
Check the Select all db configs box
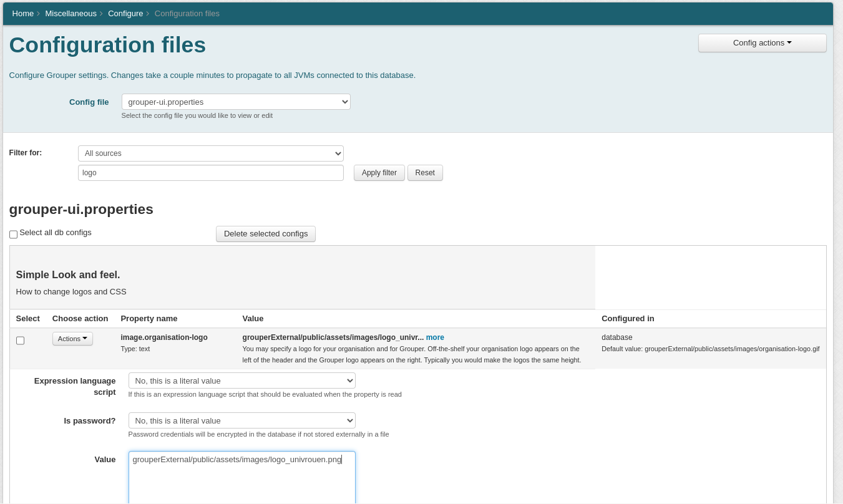click(x=14, y=235)
